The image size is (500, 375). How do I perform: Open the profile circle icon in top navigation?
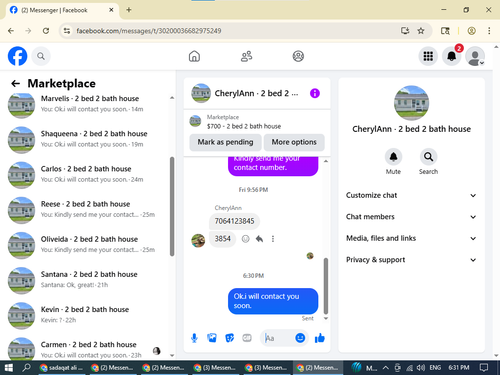pos(298,56)
